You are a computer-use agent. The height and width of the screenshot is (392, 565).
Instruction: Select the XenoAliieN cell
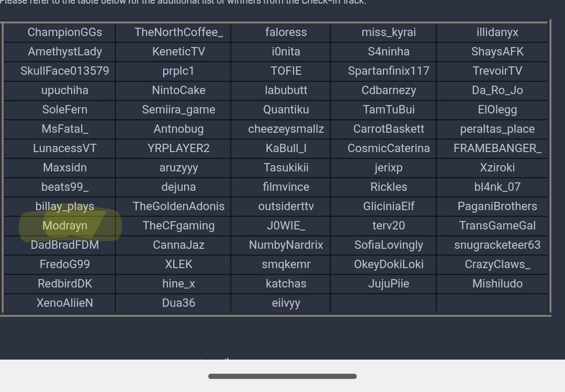click(65, 303)
